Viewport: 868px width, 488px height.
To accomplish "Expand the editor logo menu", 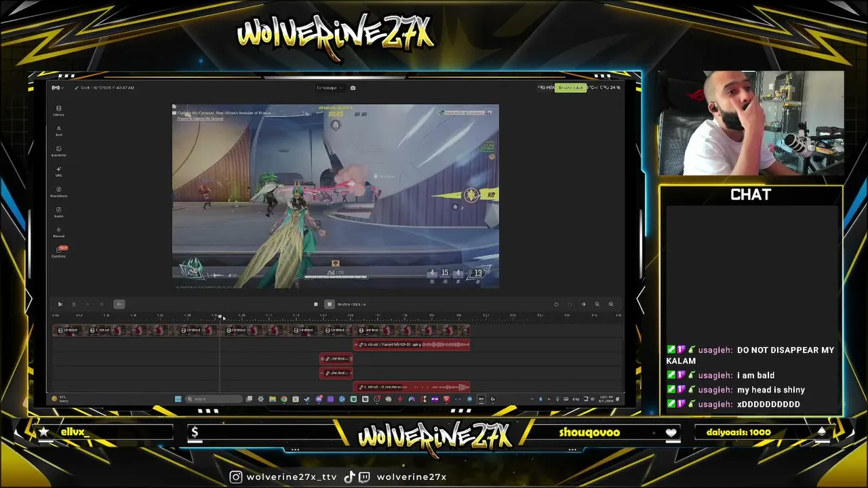I will (x=58, y=87).
